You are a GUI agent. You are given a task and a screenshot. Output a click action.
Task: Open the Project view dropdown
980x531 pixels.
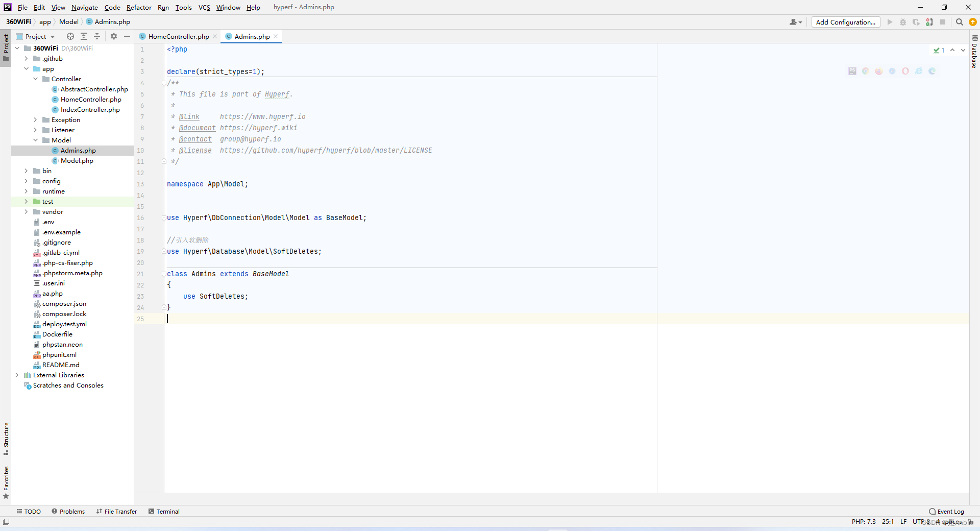coord(51,36)
